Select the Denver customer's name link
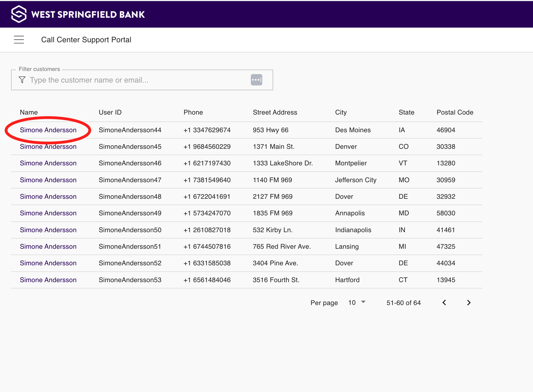This screenshot has height=392, width=533. (48, 147)
